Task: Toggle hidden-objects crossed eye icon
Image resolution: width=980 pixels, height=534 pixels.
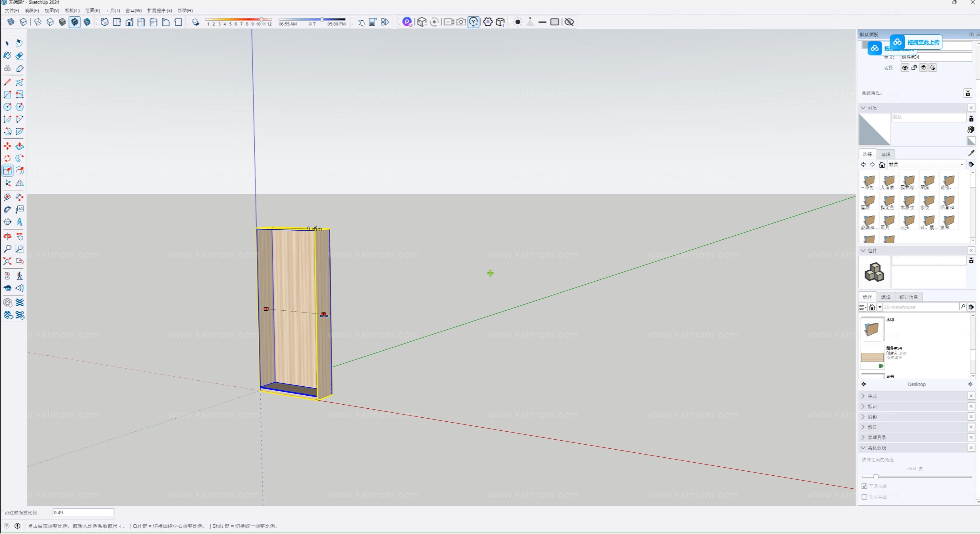Action: click(x=569, y=22)
